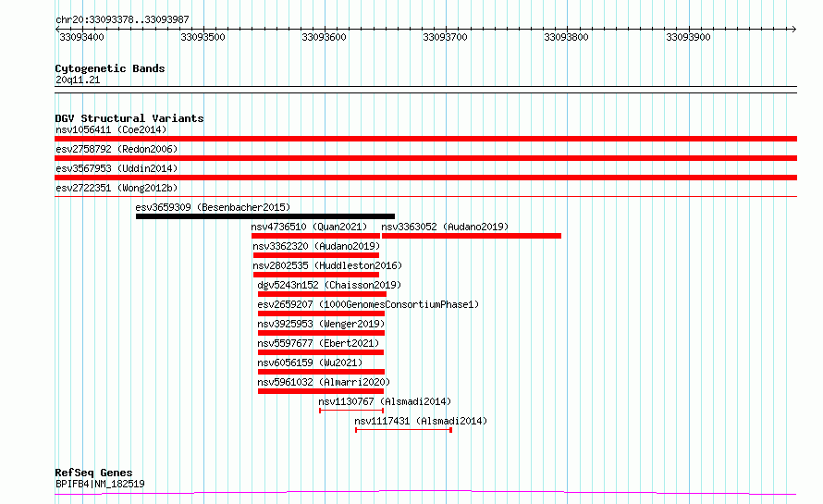Click nsv3363052 (Audano2019) variant label
The image size is (823, 504).
445,227
